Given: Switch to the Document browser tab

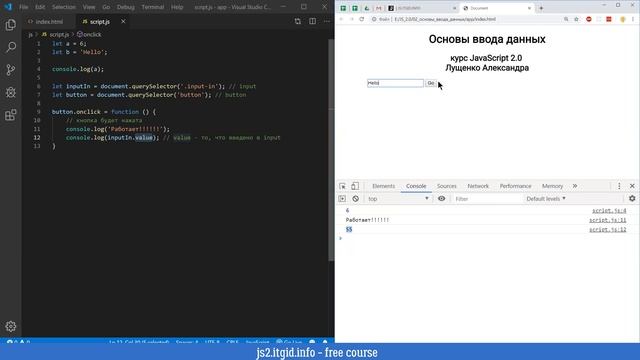Looking at the screenshot, I should point(496,8).
